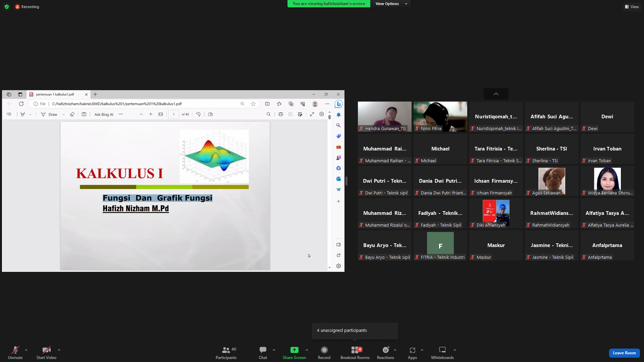Screen dimensions: 644x362
Task: Choose the Add text tool in PDF toolbar
Action: [84, 114]
